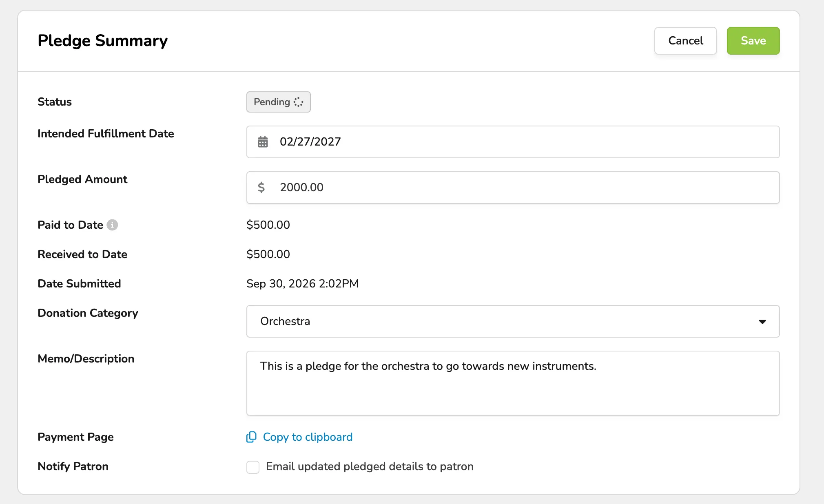This screenshot has height=504, width=824.
Task: Select the Orchestra donation category field
Action: click(x=513, y=321)
